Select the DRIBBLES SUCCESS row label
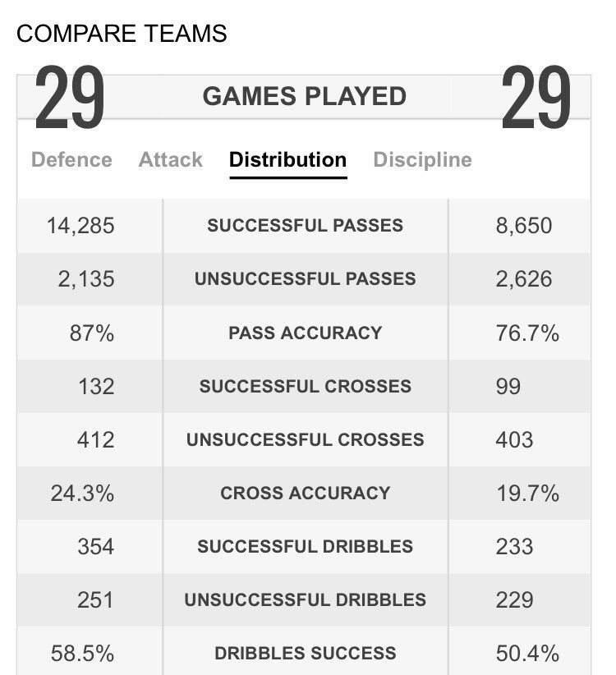Viewport: 616px width, 675px height. 305,654
